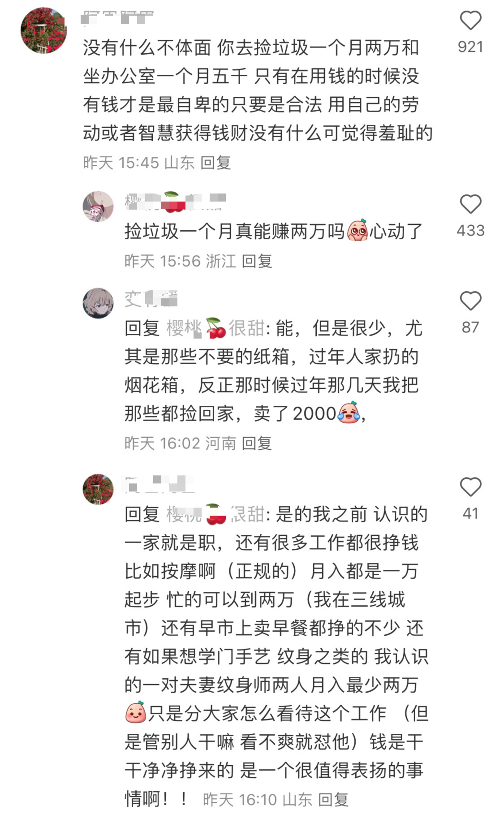
Task: Like the cherry user's comment with 433 likes
Action: [470, 204]
